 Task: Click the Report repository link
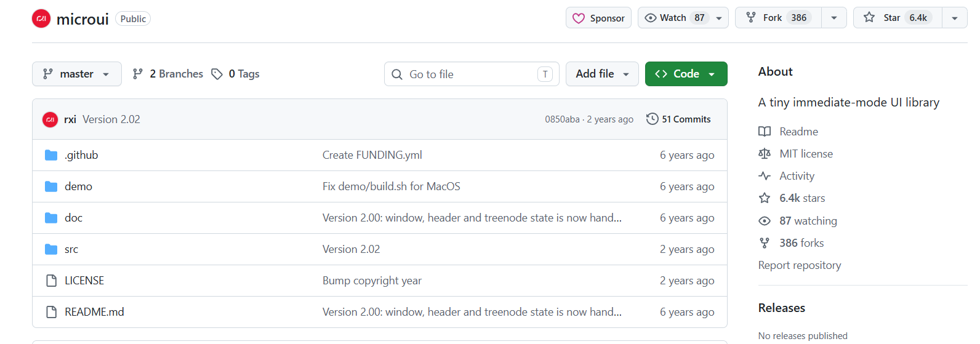pyautogui.click(x=800, y=265)
